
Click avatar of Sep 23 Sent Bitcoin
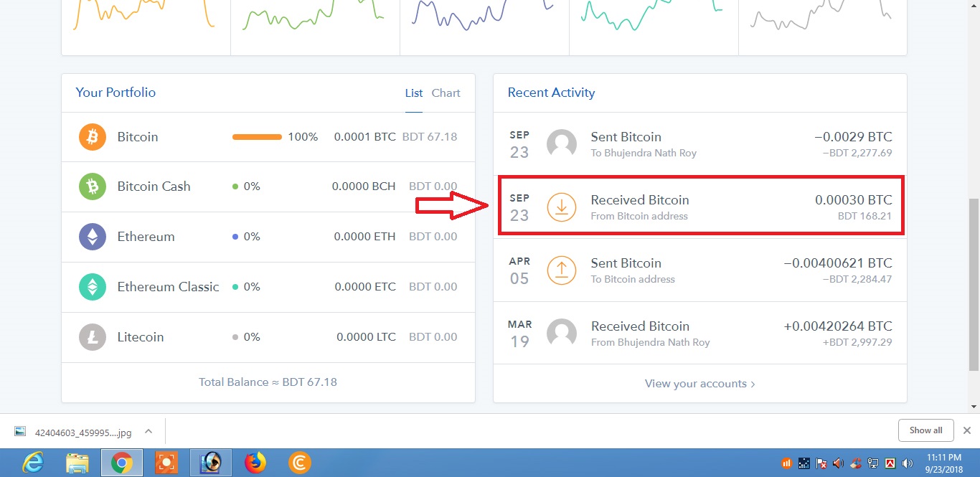[x=562, y=144]
